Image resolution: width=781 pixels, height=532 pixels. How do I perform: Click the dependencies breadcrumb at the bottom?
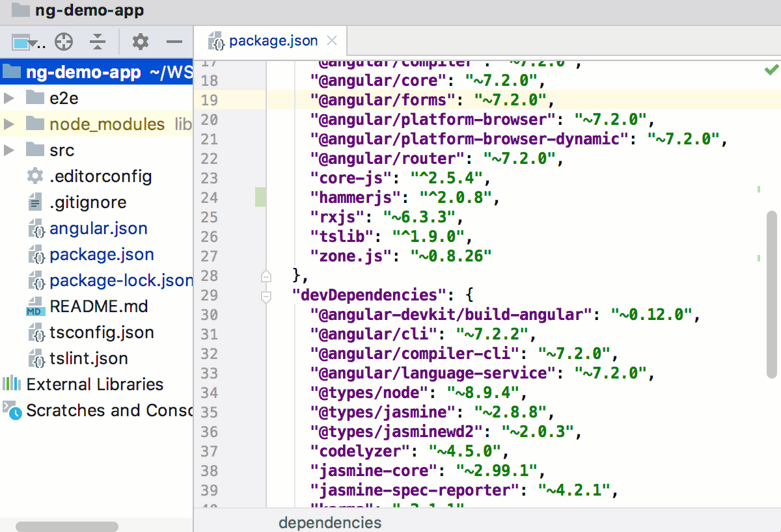pos(330,522)
